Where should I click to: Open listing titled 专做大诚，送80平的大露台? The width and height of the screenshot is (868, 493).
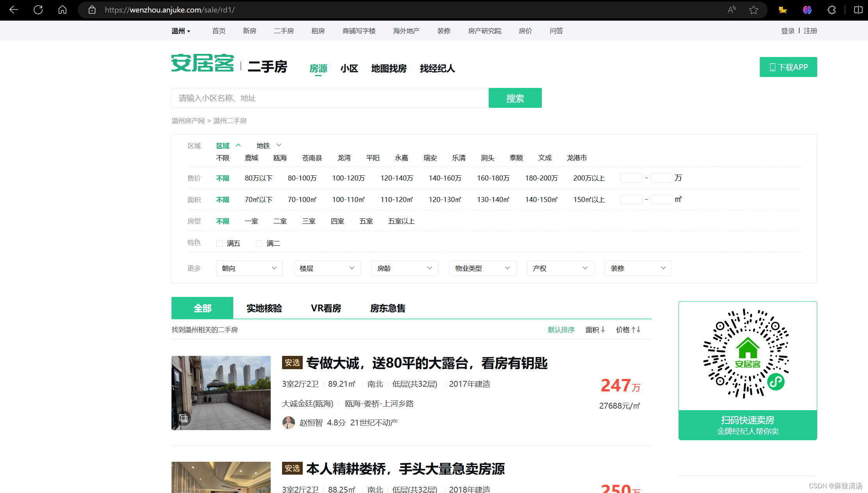click(x=427, y=363)
